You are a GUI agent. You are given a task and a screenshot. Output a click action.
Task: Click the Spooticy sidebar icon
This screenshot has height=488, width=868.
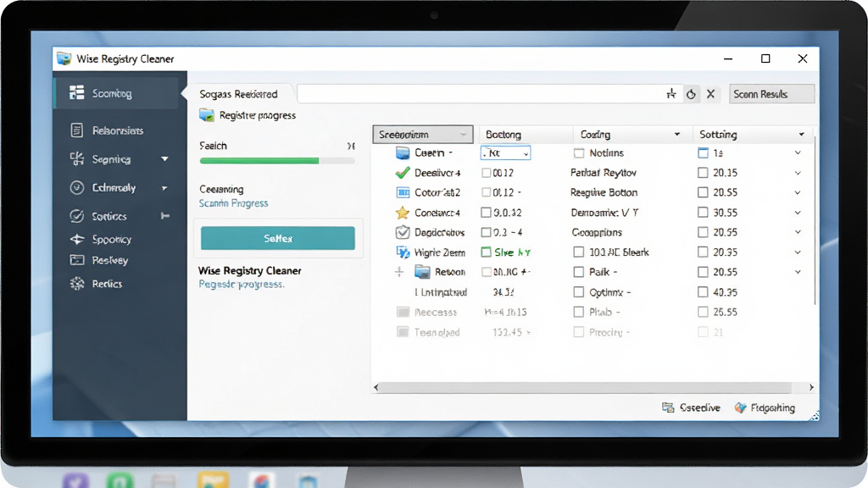(x=77, y=239)
